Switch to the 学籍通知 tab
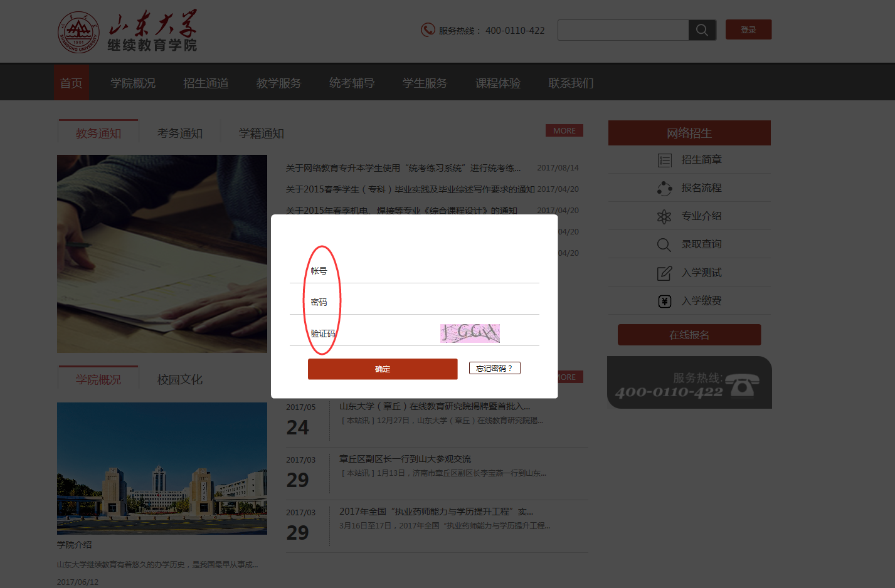 point(262,133)
